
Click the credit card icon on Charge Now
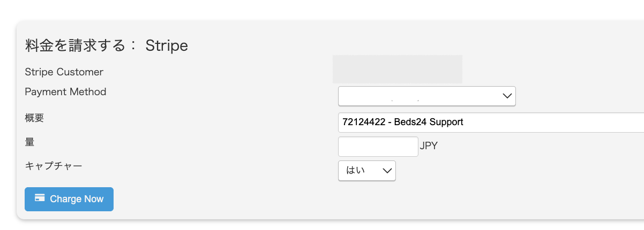click(39, 198)
